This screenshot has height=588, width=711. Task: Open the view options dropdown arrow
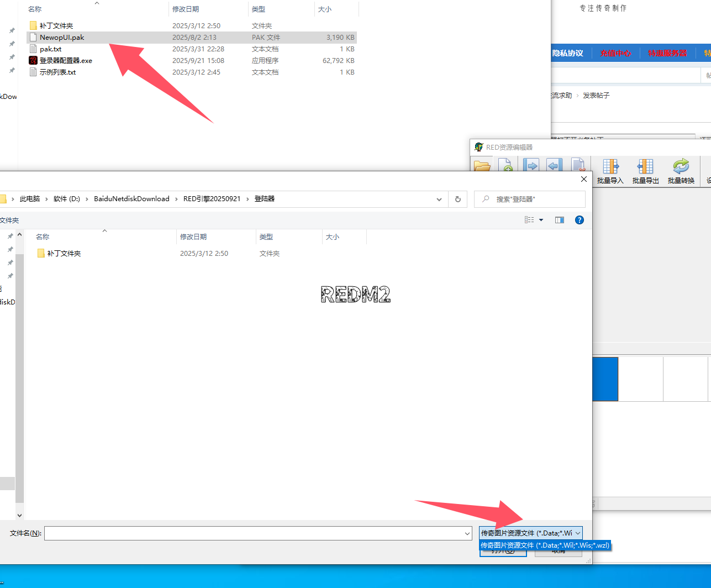[541, 220]
